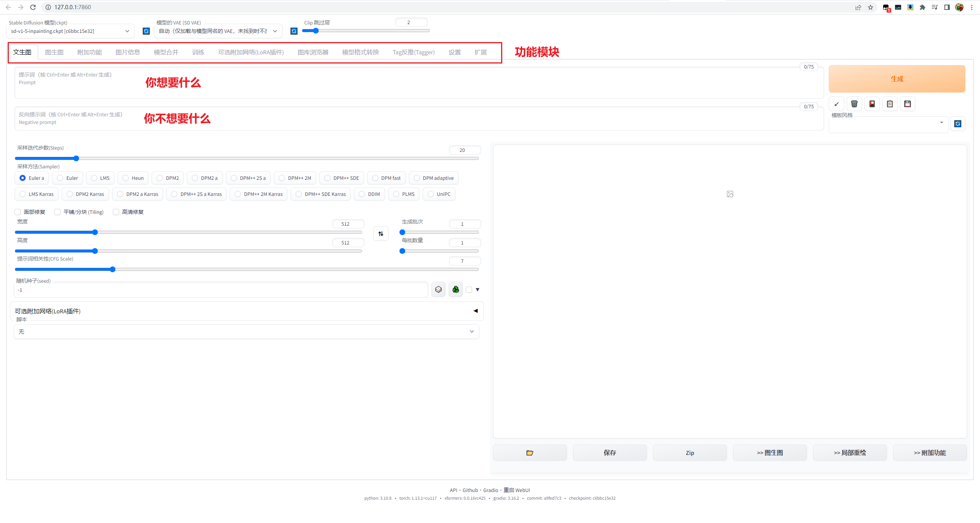Click the arrow icon to read last generation parameters
Image resolution: width=980 pixels, height=523 pixels.
(836, 104)
